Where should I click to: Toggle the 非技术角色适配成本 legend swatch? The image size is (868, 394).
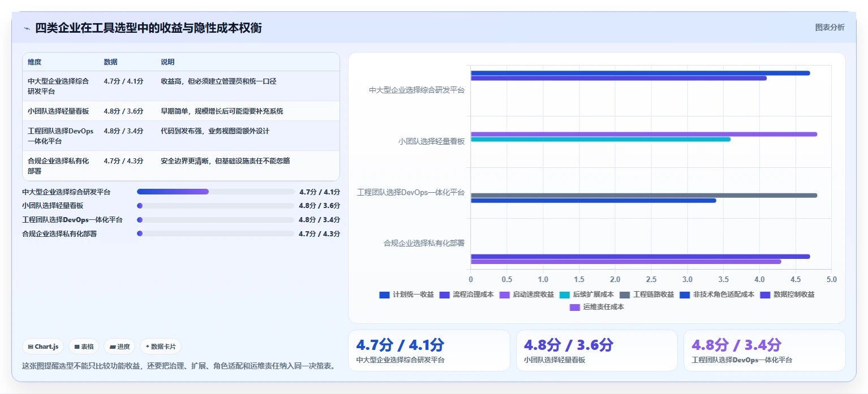tap(685, 295)
